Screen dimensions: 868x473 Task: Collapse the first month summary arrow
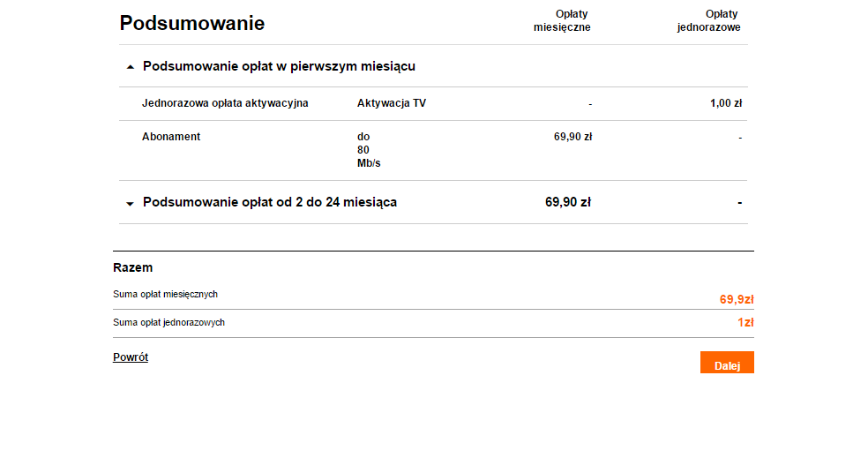coord(131,67)
